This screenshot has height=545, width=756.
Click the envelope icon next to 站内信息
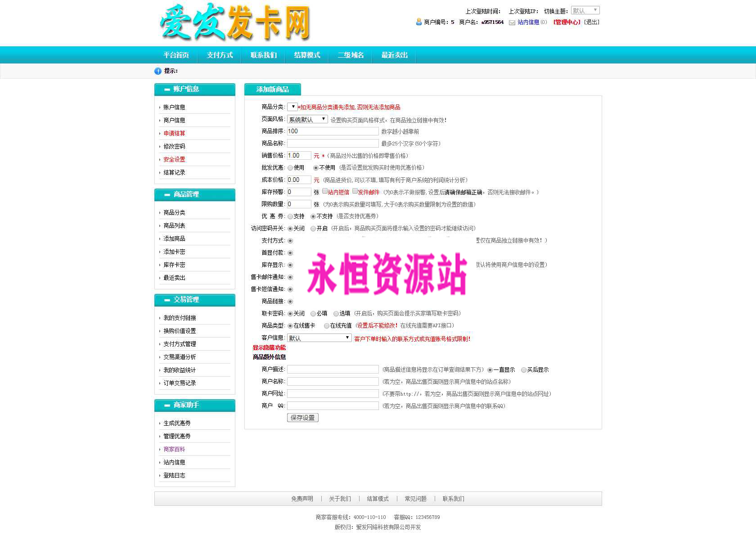[512, 23]
